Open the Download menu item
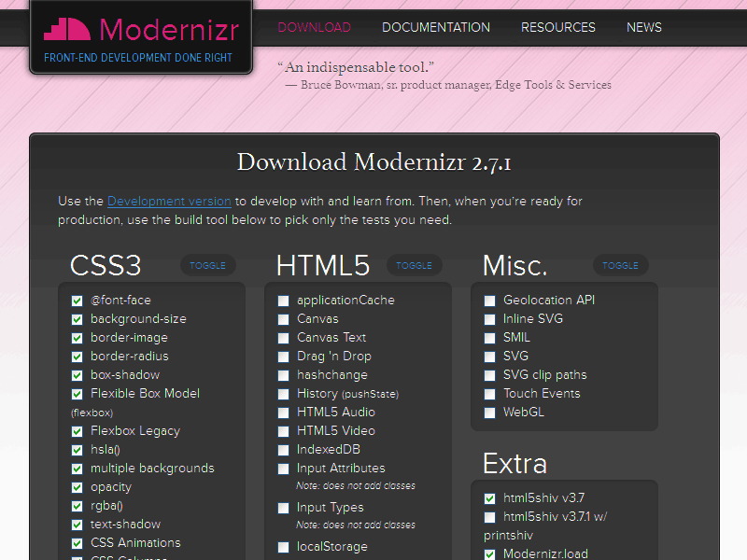Viewport: 747px width, 560px height. [x=314, y=27]
